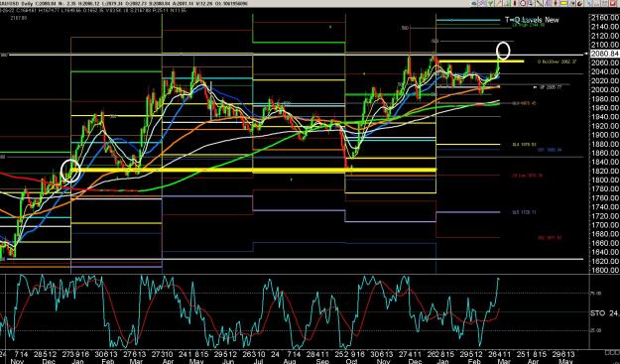Click the SP 2005.77 level label
Viewport: 620px width, 364px height.
(x=551, y=87)
